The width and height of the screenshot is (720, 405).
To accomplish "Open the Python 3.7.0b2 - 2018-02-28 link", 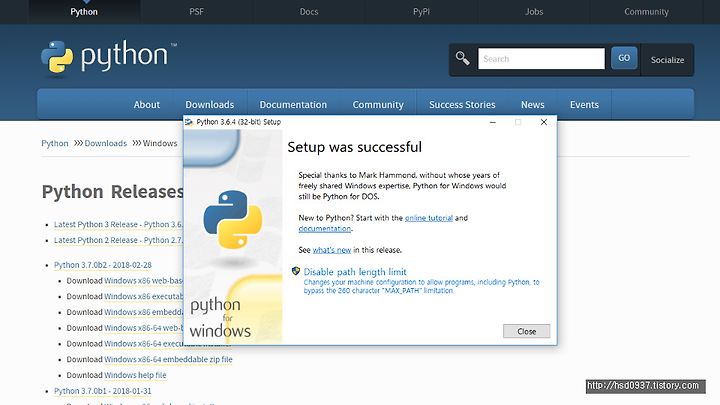I will [103, 265].
